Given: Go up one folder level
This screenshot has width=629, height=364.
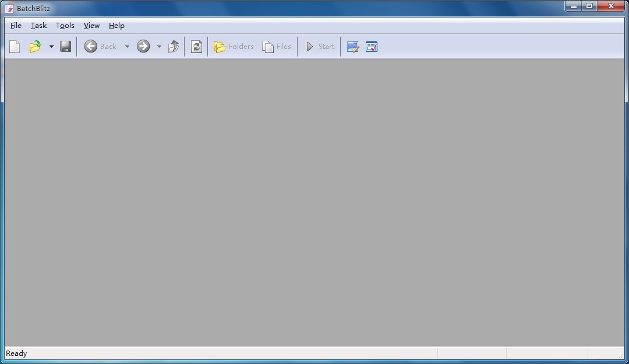Looking at the screenshot, I should pos(174,47).
